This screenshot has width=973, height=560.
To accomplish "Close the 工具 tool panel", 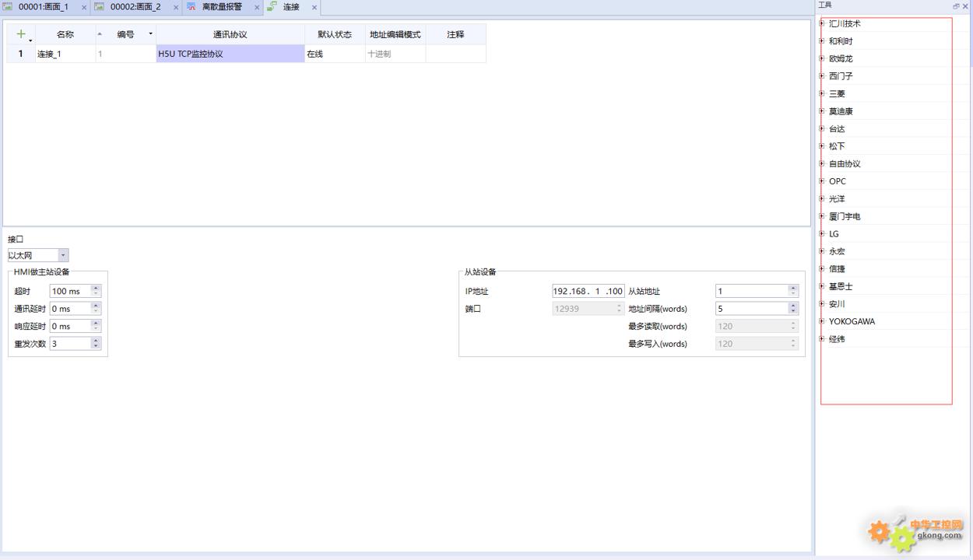I will [965, 5].
